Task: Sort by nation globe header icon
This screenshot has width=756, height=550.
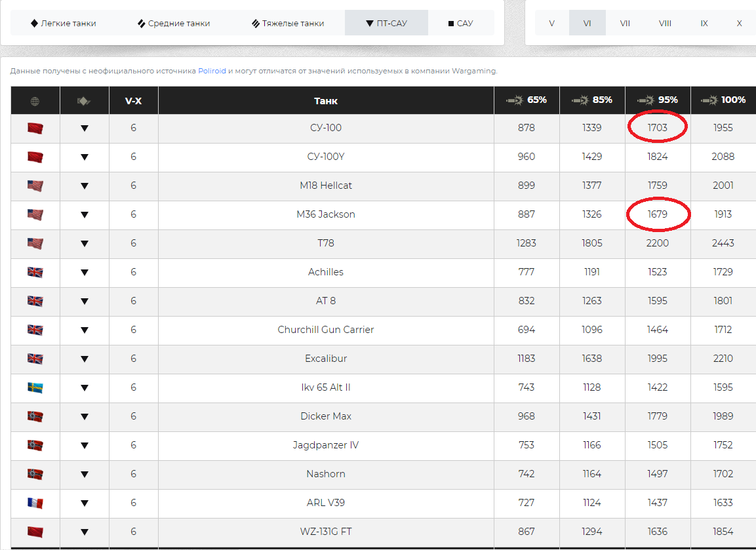Action: click(x=35, y=101)
